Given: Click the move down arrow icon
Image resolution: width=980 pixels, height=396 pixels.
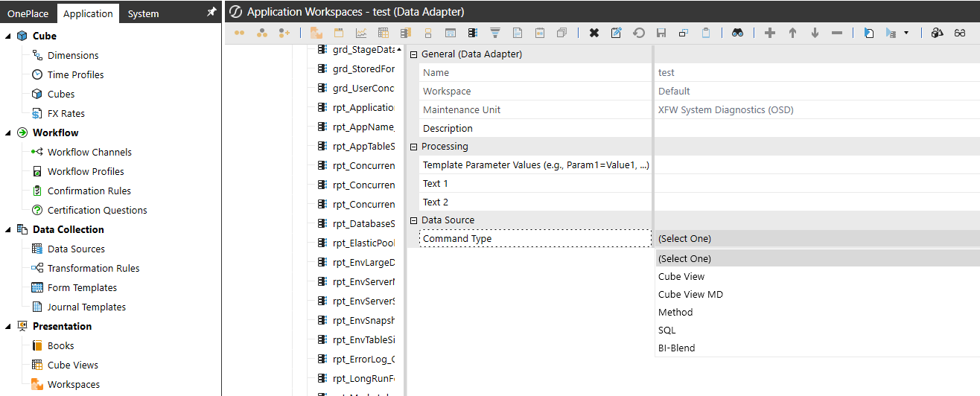Looking at the screenshot, I should 815,33.
